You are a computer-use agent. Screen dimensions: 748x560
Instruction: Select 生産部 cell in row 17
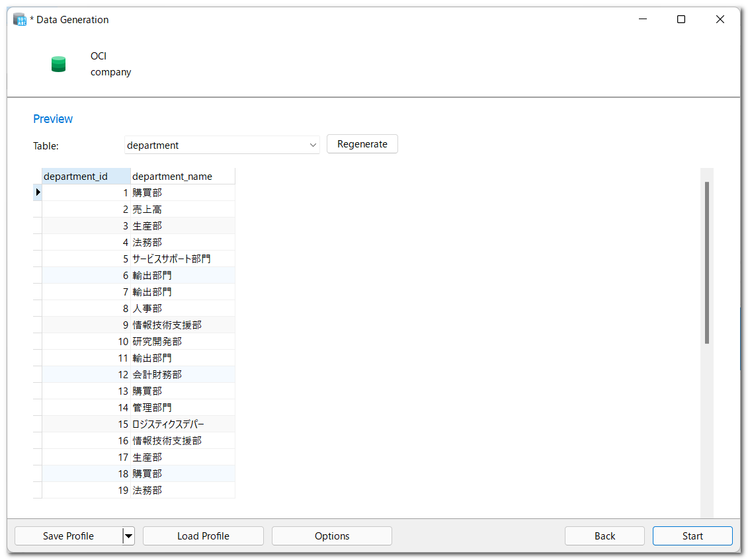tap(183, 458)
